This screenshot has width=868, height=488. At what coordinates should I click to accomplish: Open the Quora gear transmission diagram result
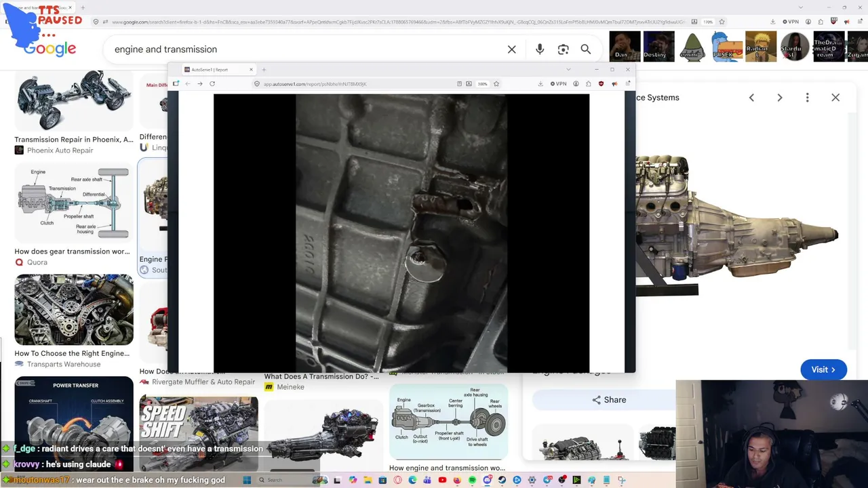pyautogui.click(x=74, y=203)
